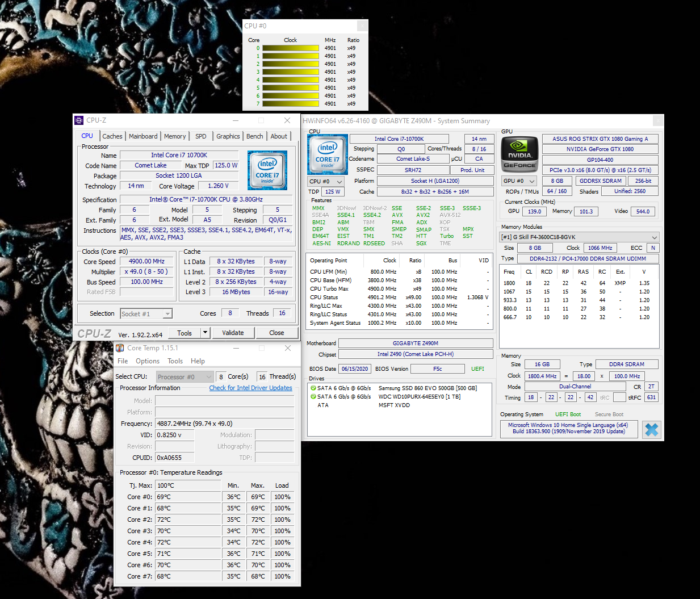Expand the G Skill F4-3600C18-8GVK module dropdown
The width and height of the screenshot is (700, 599).
pyautogui.click(x=579, y=237)
